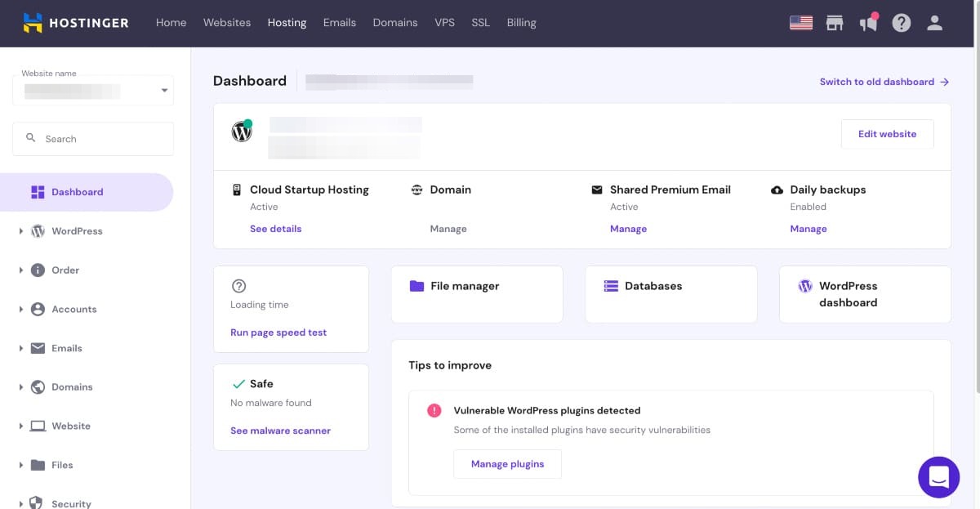Open the user profile icon
Image resolution: width=980 pixels, height=509 pixels.
[934, 23]
